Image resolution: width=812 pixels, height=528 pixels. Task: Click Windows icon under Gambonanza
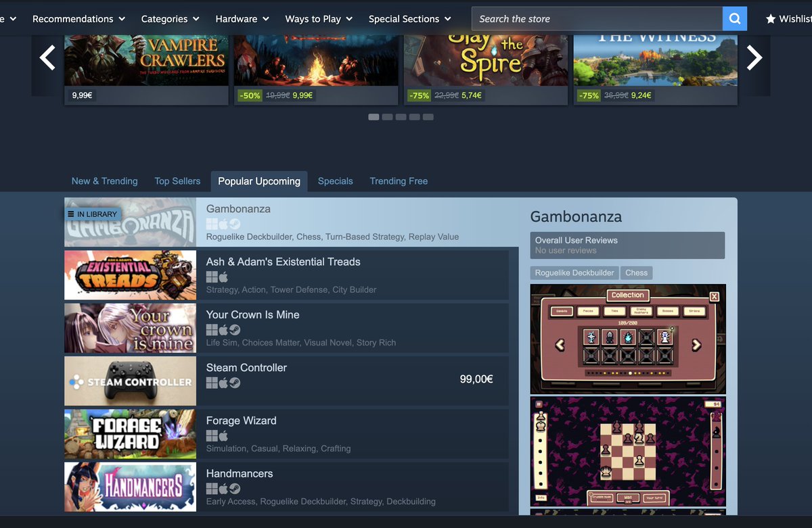pyautogui.click(x=212, y=224)
